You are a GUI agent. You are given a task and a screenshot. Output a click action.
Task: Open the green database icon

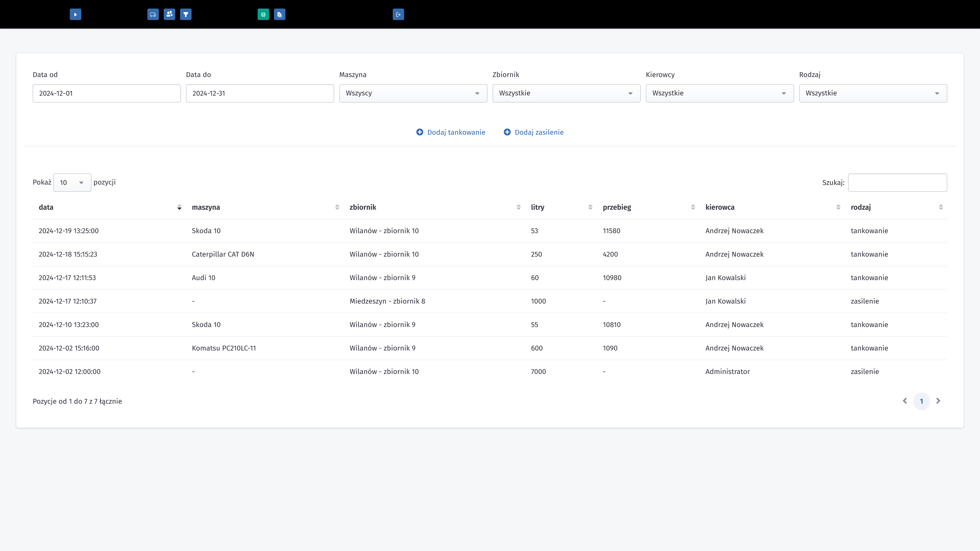pyautogui.click(x=263, y=14)
